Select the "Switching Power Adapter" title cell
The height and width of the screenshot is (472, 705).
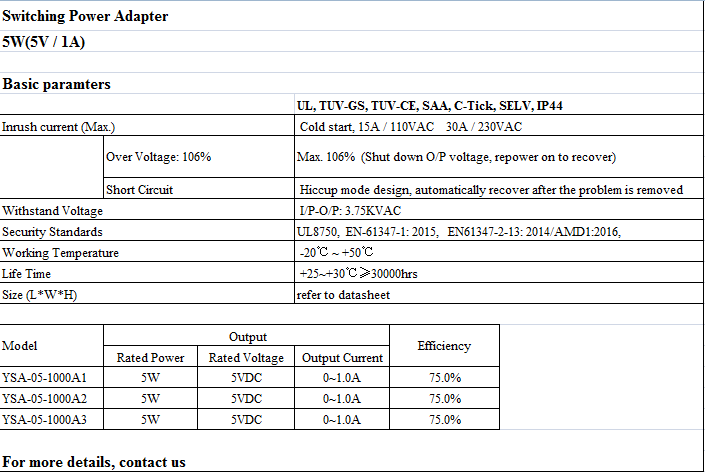(86, 17)
